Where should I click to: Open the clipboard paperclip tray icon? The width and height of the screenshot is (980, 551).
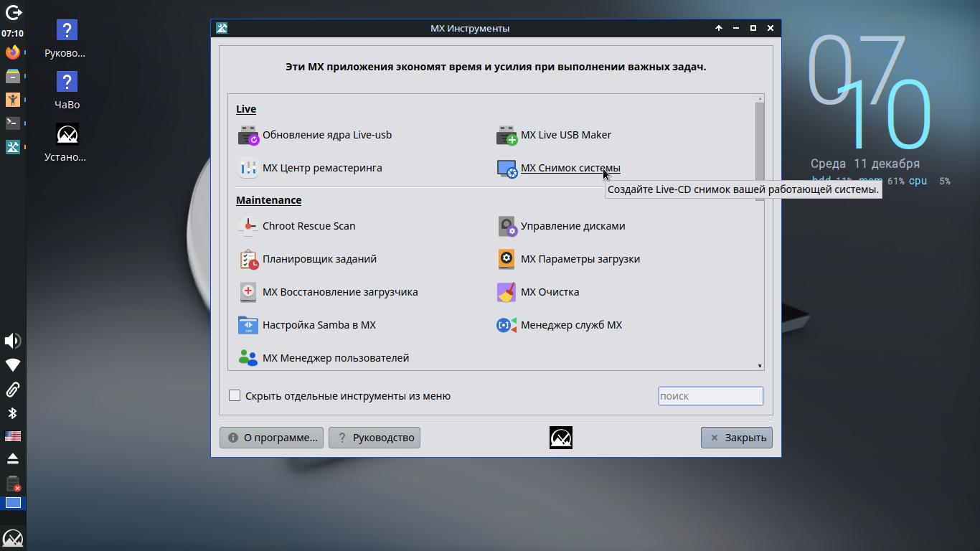point(13,390)
